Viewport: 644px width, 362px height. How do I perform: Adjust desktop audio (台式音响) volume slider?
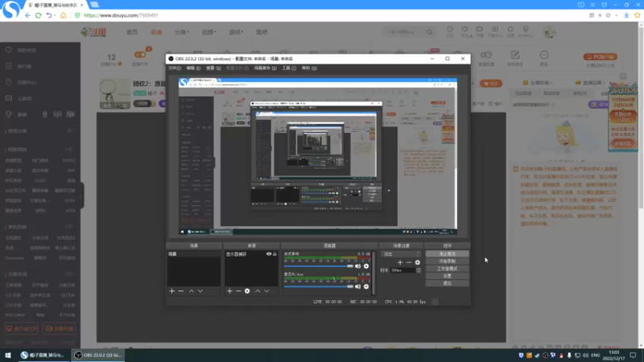[x=319, y=266]
